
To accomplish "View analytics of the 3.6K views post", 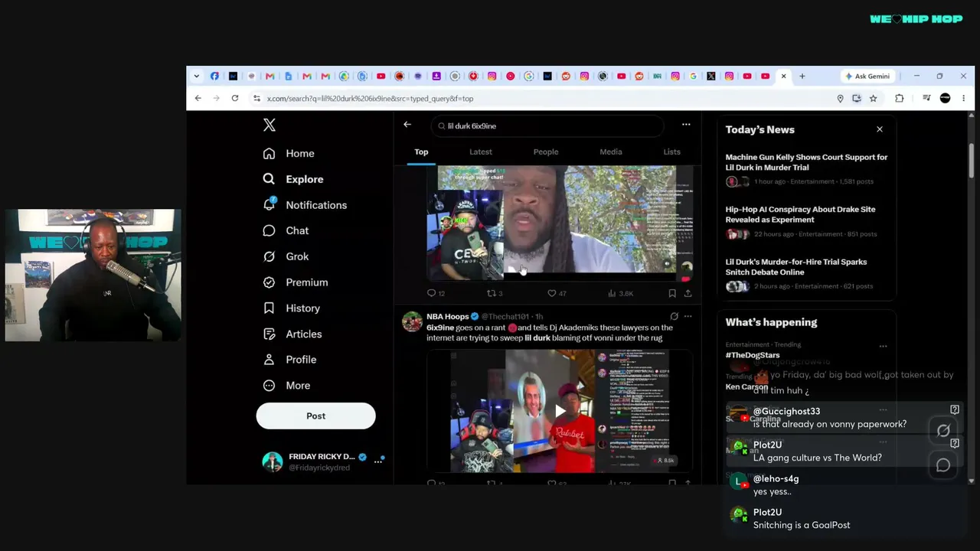I will coord(620,293).
